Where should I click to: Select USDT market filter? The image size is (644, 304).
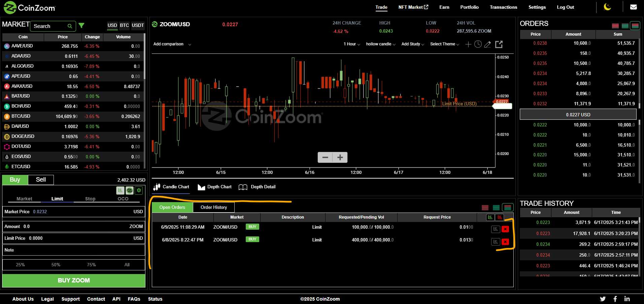(x=138, y=26)
